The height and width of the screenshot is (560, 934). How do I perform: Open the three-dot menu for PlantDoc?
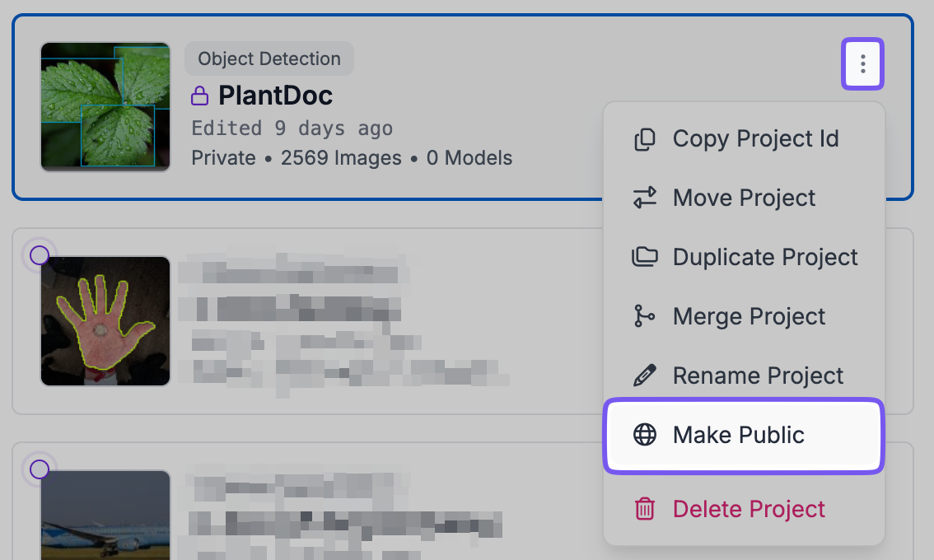coord(862,63)
